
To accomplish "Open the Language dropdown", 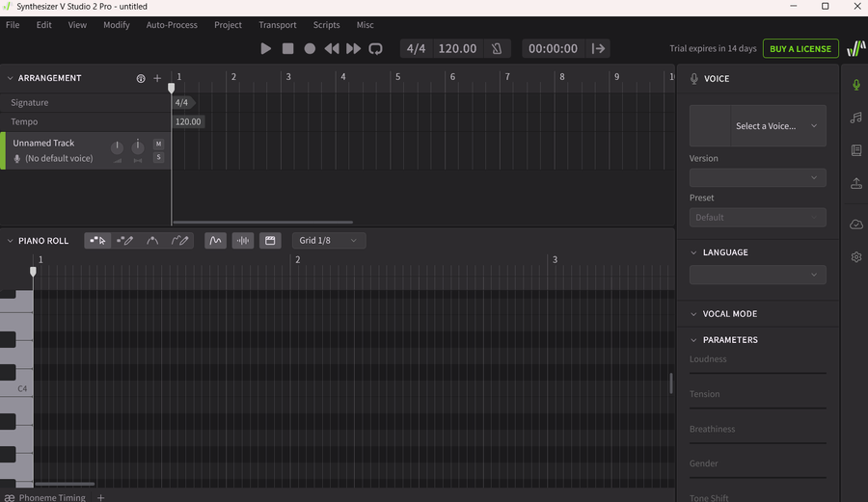I will coord(758,275).
